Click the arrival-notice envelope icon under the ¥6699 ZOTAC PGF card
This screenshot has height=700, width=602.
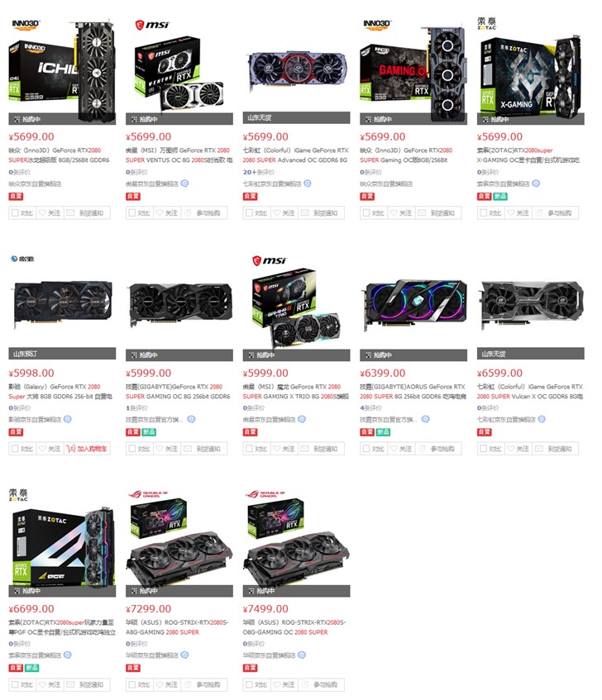coord(70,684)
